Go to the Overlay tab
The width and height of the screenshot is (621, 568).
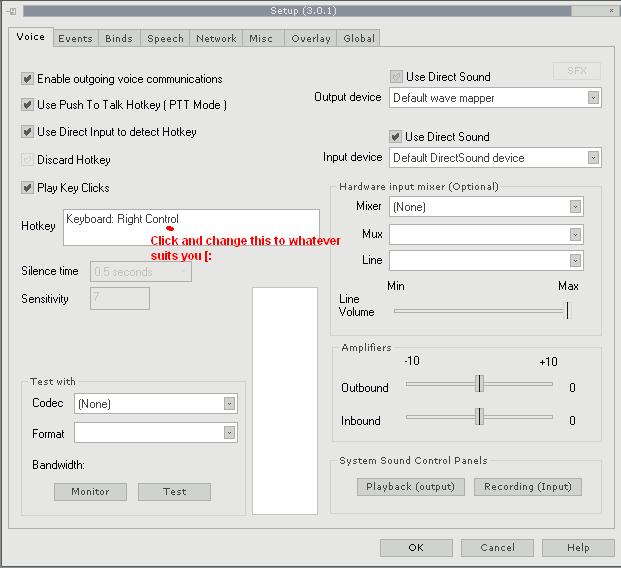311,38
